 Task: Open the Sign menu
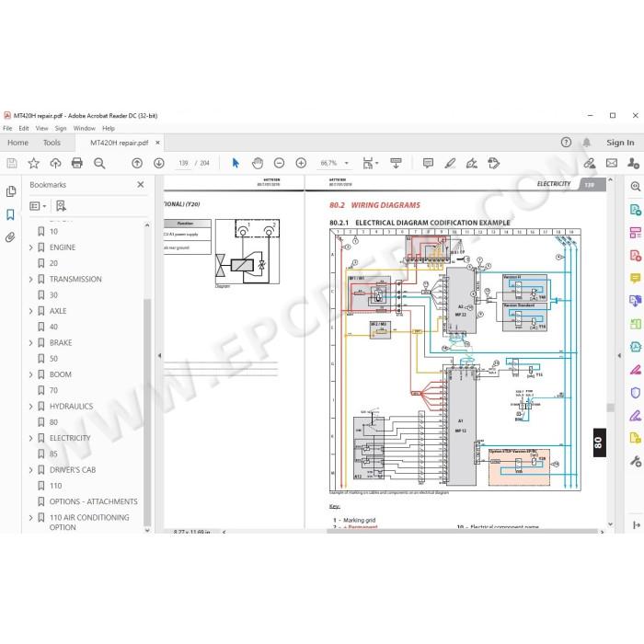(x=61, y=128)
